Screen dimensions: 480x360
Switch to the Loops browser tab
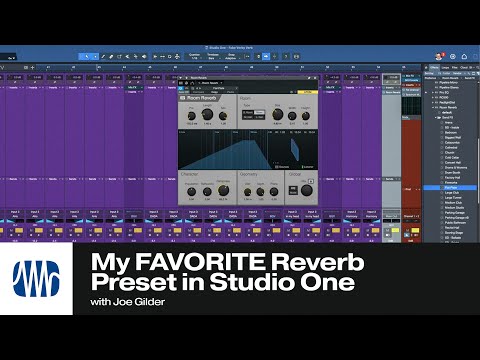445,68
